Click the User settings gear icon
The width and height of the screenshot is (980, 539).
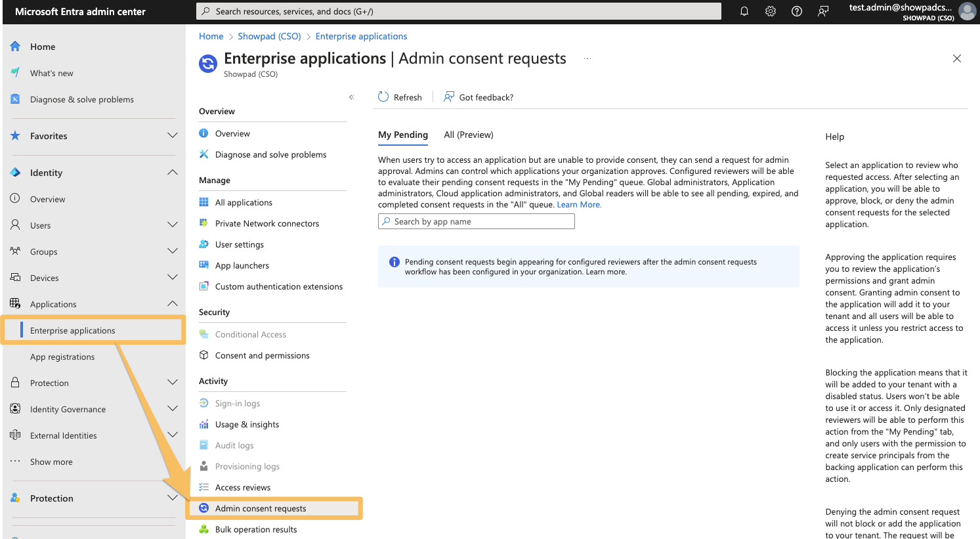(x=204, y=244)
